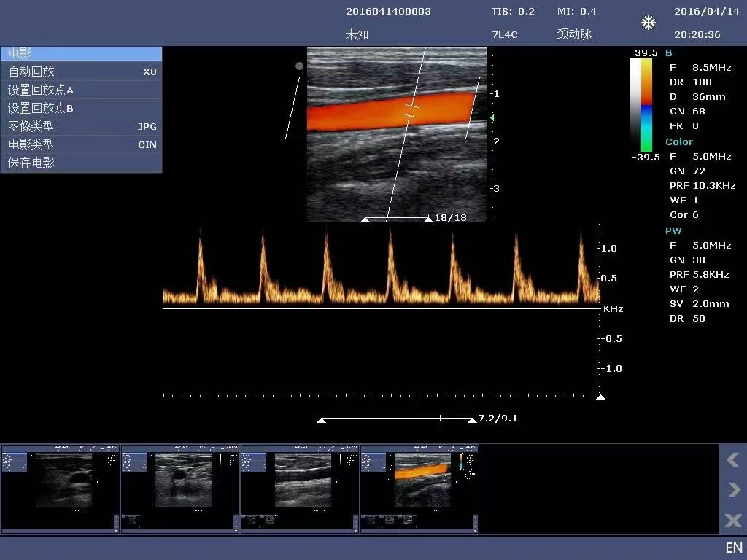Change 图像类型 image type from JPG
747x560 pixels.
pyautogui.click(x=81, y=126)
